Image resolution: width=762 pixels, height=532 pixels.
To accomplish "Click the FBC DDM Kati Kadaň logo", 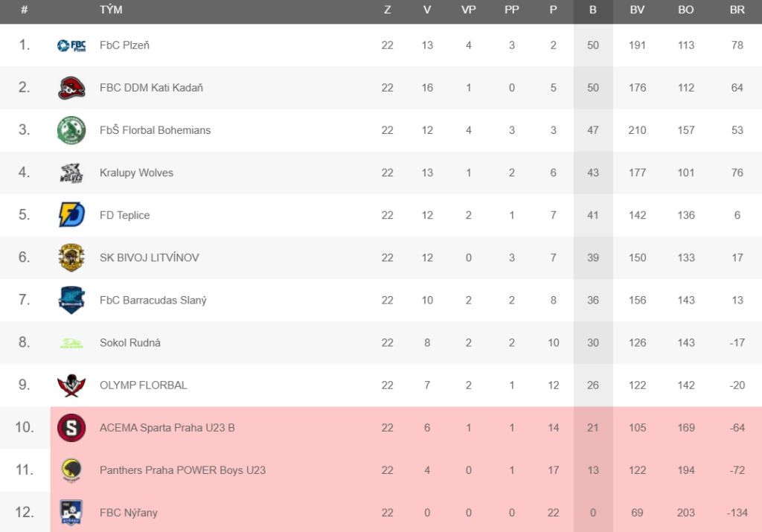I will pyautogui.click(x=71, y=88).
